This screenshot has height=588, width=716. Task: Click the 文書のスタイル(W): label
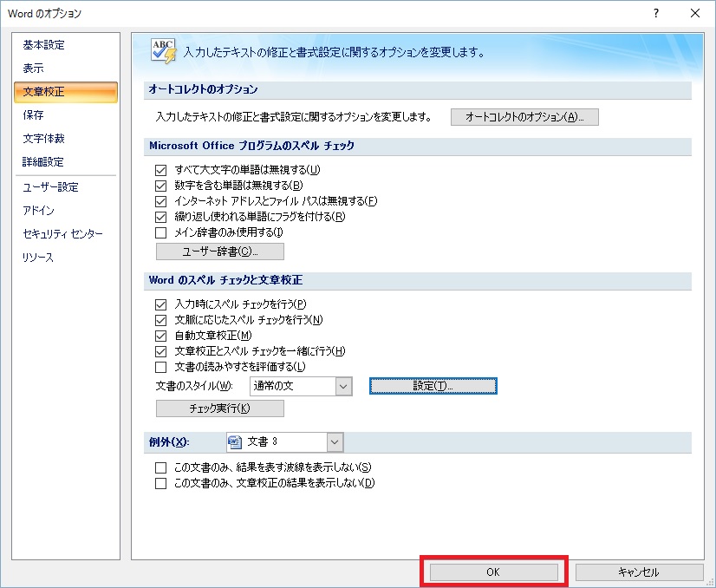(194, 387)
